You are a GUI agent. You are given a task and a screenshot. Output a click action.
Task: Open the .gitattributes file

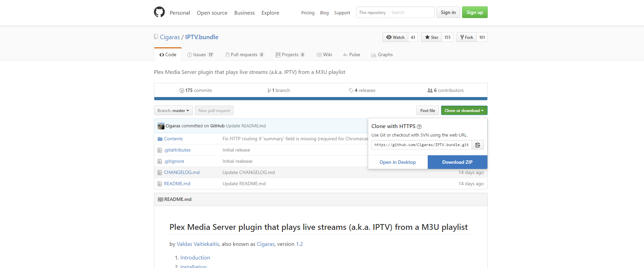click(177, 150)
